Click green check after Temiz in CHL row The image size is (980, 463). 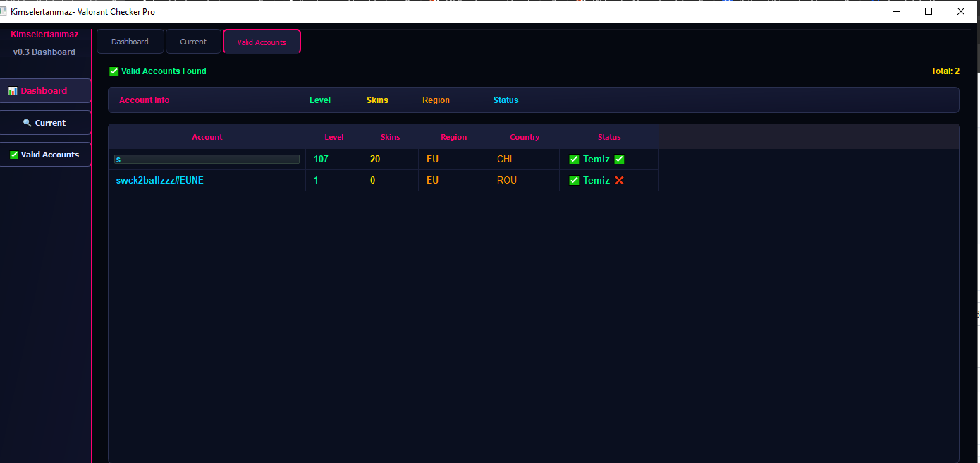619,160
